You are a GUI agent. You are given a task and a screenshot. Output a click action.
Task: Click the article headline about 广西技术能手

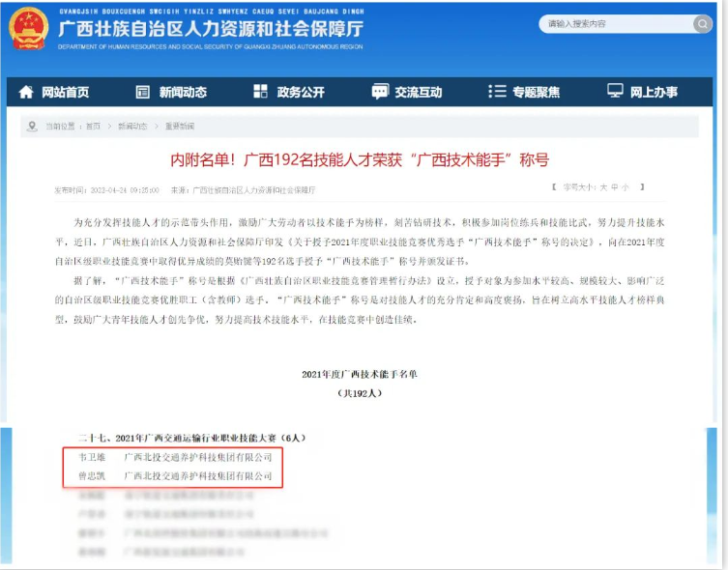click(360, 160)
